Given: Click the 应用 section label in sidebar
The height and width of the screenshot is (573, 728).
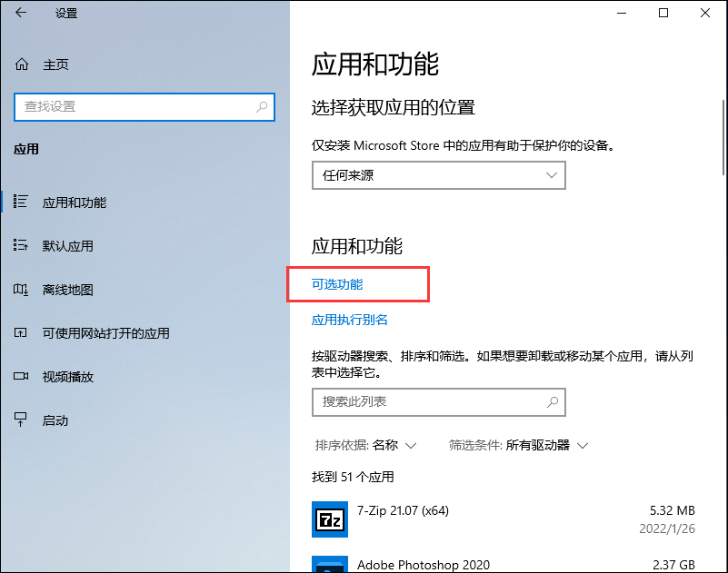Looking at the screenshot, I should click(26, 150).
